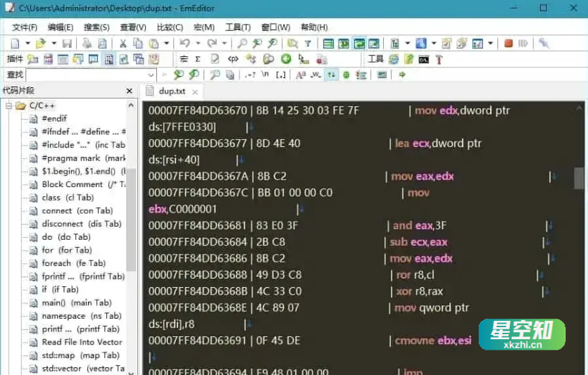
Task: Click the Find magnifier icon in main toolbar
Action: tap(242, 44)
